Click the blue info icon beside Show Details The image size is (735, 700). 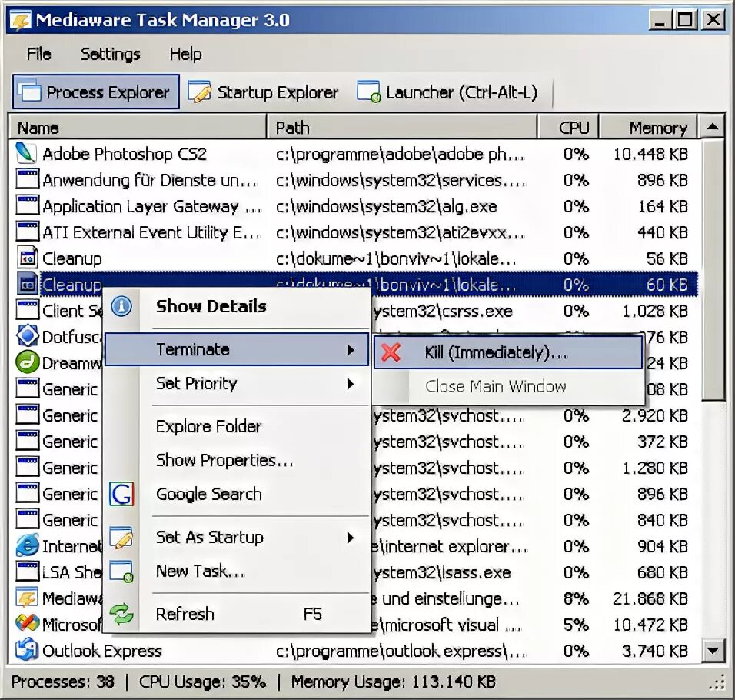tap(121, 307)
